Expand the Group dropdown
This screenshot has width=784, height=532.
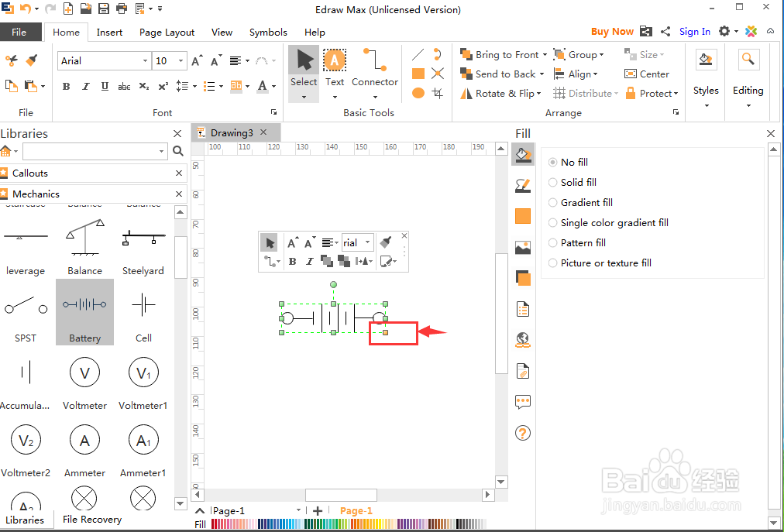coord(601,55)
